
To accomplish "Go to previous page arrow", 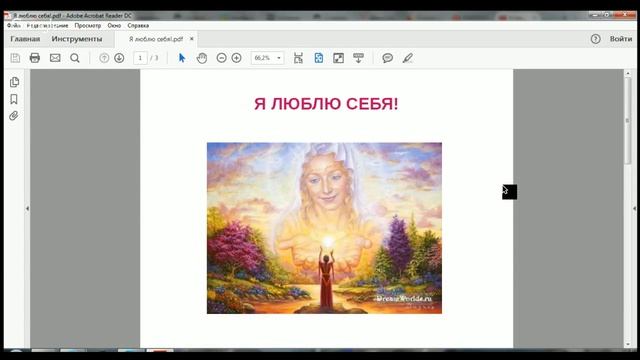I will (104, 58).
